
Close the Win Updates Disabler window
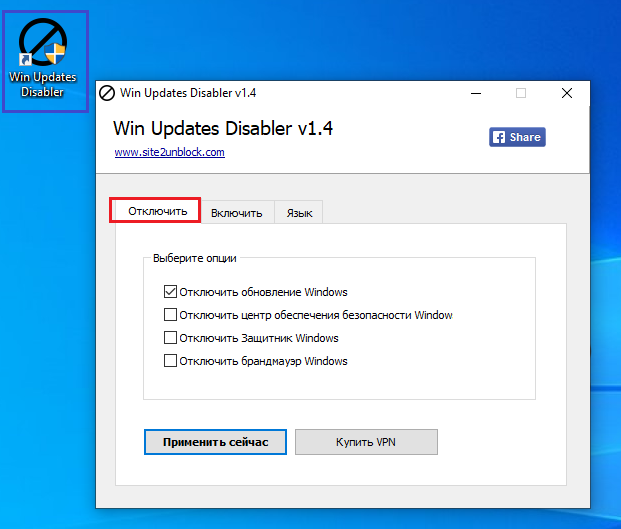(x=567, y=93)
